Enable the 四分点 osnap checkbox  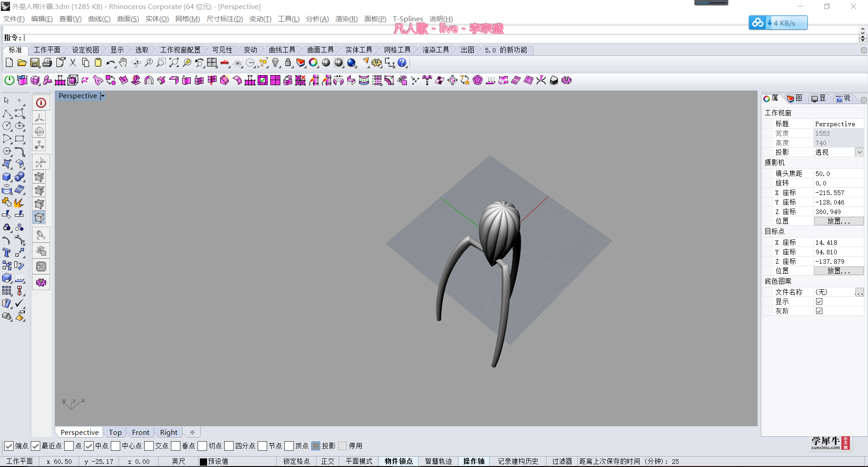pos(229,446)
